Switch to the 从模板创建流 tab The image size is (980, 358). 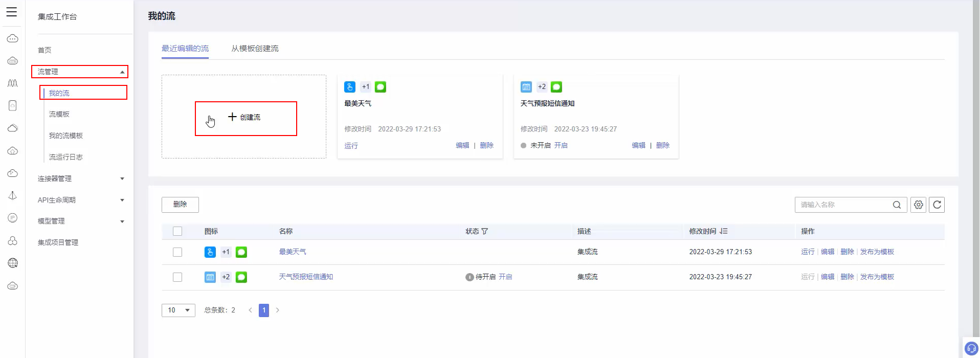255,49
